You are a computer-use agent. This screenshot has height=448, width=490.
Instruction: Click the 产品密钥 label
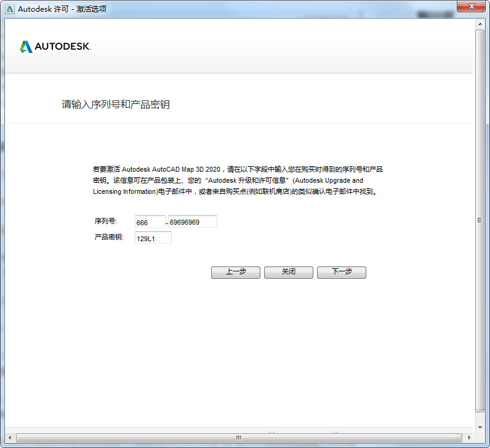point(109,237)
